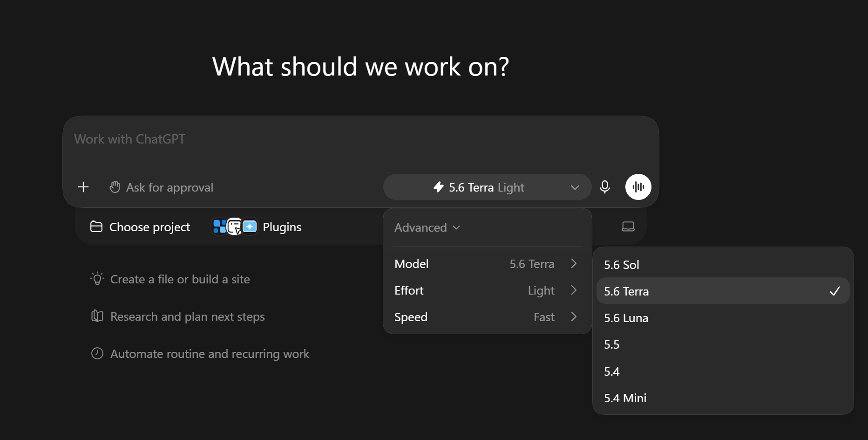This screenshot has width=868, height=440.
Task: Click the clock icon for Automate routine work
Action: (97, 353)
